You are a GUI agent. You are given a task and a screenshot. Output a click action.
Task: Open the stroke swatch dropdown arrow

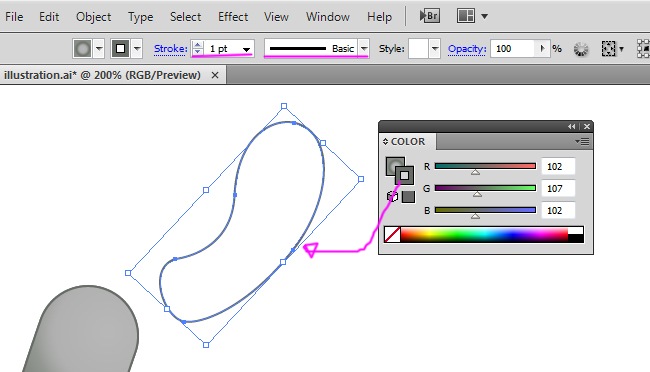pos(137,49)
